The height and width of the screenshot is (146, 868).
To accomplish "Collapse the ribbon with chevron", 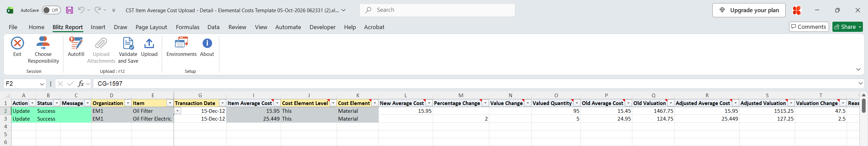I will (x=858, y=69).
